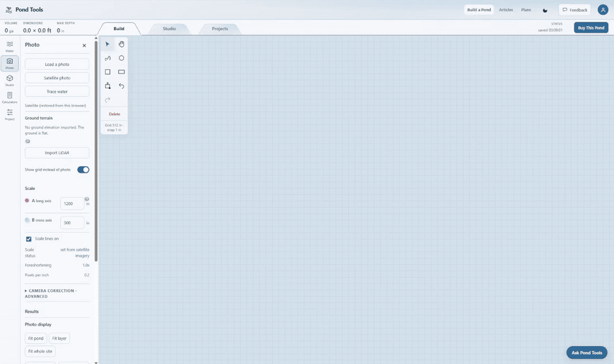Toggle dark mode moon icon

tap(545, 10)
